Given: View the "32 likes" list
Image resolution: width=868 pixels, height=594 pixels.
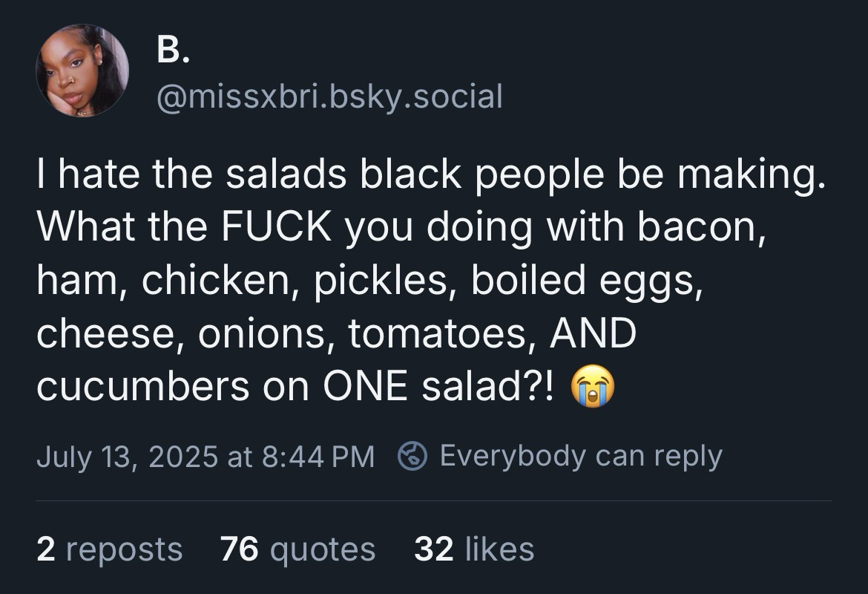Looking at the screenshot, I should click(474, 549).
